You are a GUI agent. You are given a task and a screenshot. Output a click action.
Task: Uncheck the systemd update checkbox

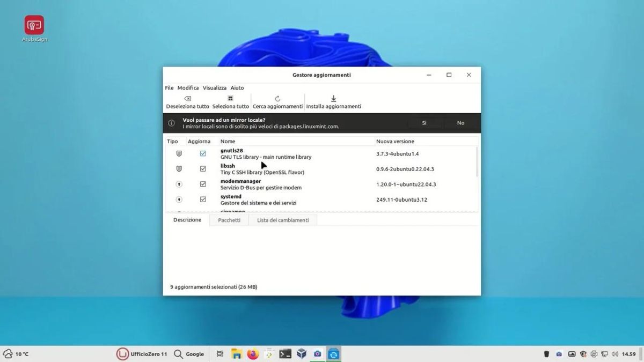point(203,200)
